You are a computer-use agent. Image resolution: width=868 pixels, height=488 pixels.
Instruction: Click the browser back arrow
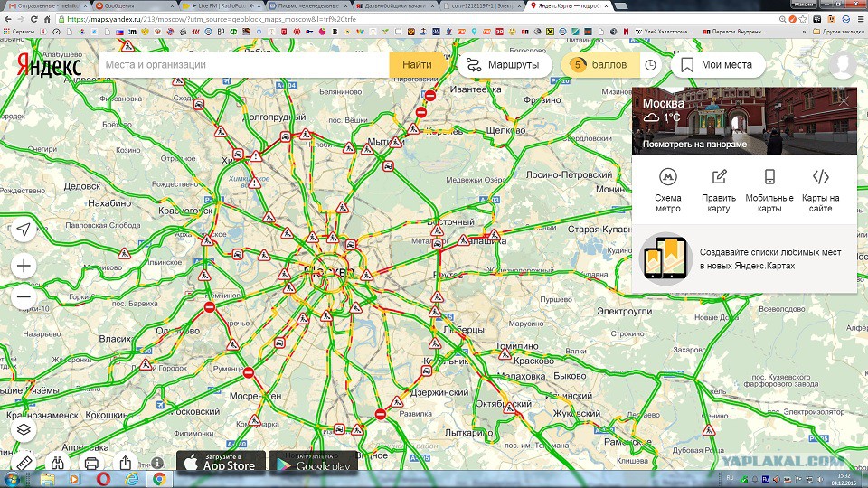pyautogui.click(x=8, y=19)
